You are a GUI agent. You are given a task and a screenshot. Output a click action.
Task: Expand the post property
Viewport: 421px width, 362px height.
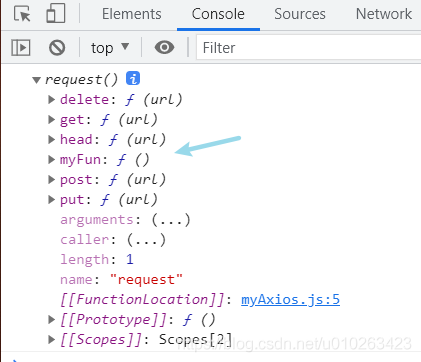click(x=51, y=179)
